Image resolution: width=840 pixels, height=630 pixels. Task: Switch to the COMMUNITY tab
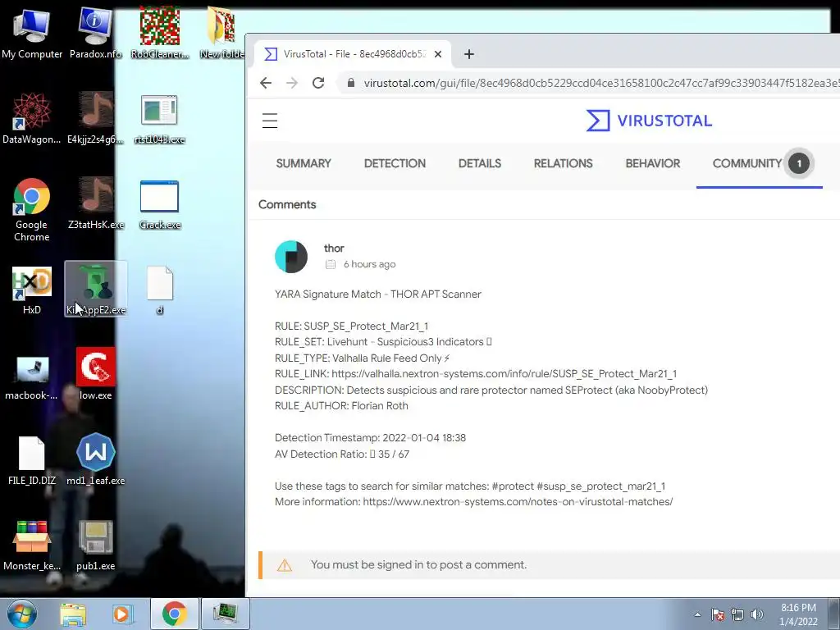click(759, 163)
